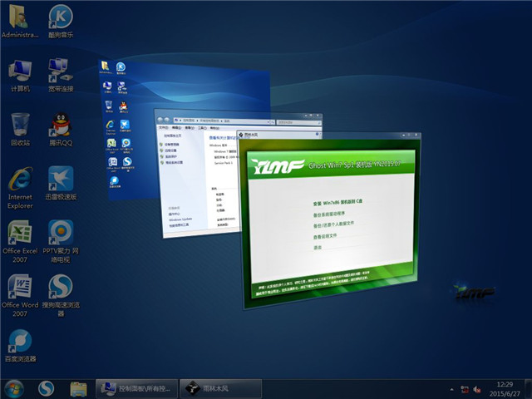Click the taskbar clock showing 12:29
The image size is (532, 399).
tap(504, 388)
